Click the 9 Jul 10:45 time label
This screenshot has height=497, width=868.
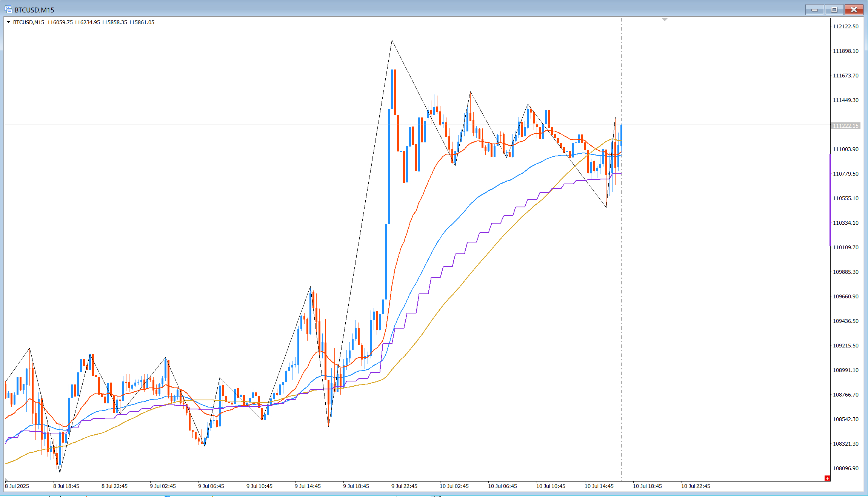click(x=260, y=486)
